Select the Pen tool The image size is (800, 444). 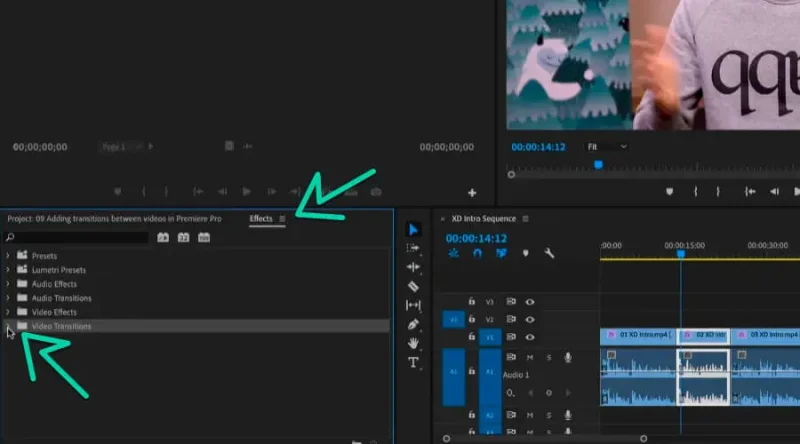[413, 324]
